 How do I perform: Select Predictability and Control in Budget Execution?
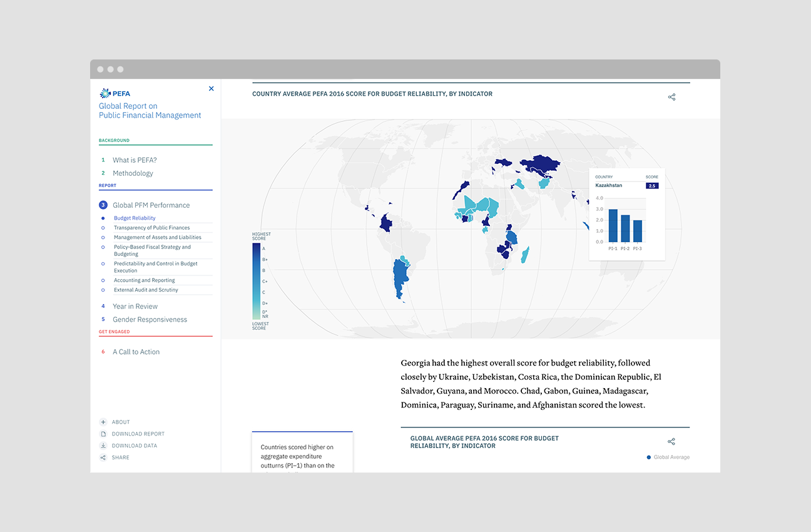tap(155, 267)
